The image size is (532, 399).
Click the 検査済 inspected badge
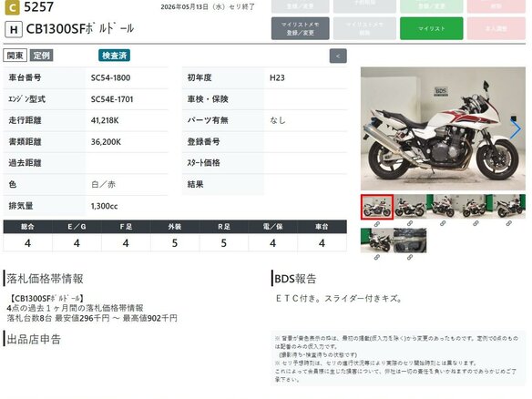pos(115,56)
